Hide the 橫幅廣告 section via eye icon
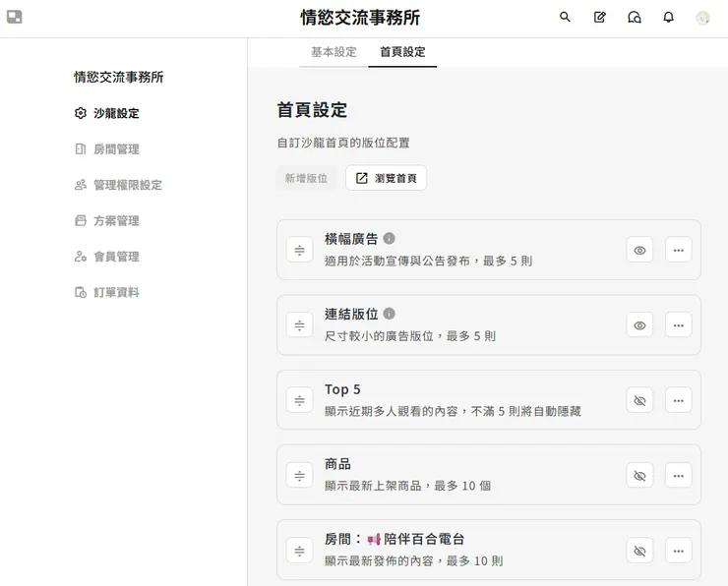 click(639, 250)
